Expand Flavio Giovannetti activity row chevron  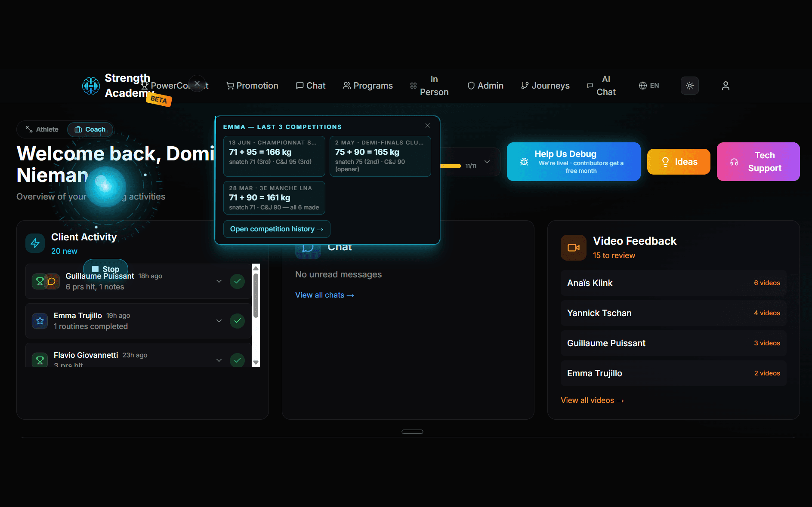(219, 360)
